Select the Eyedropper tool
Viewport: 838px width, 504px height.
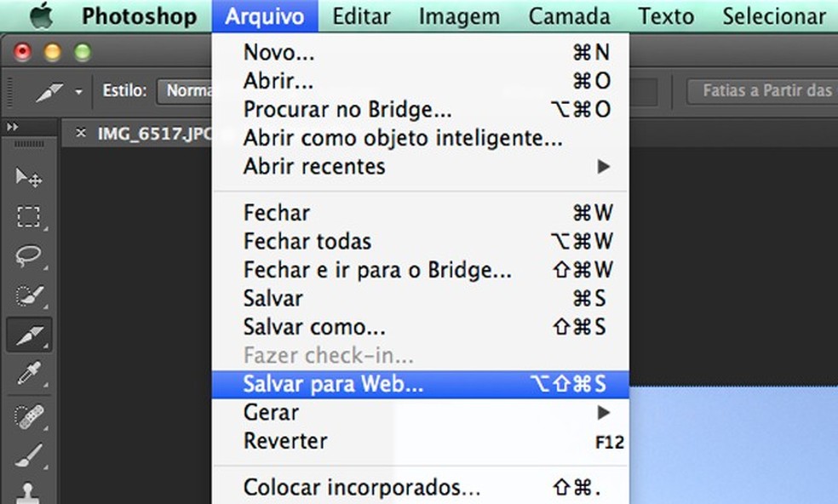30,373
